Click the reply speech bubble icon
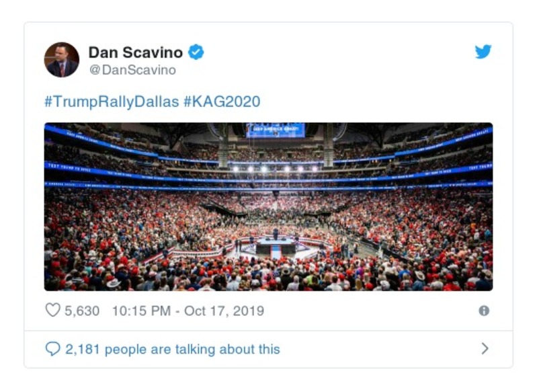537x392 pixels. 52,349
